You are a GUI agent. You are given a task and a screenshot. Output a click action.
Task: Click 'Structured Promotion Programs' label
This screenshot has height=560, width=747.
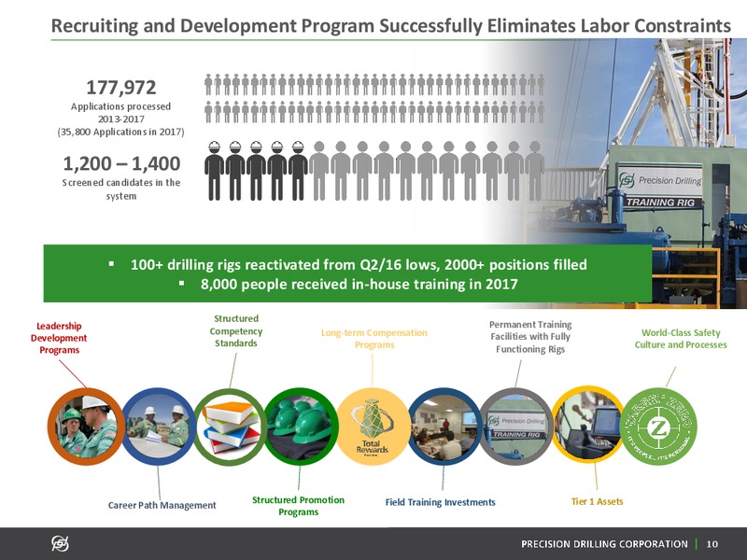pos(298,506)
